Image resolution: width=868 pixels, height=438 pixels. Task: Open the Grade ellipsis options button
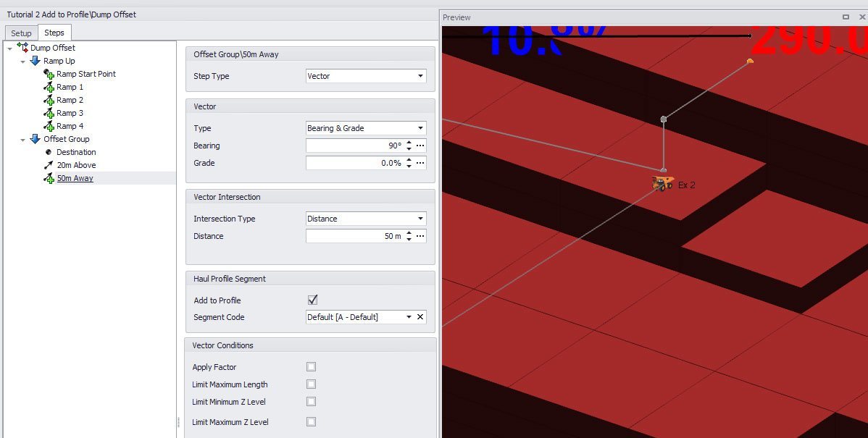click(420, 163)
